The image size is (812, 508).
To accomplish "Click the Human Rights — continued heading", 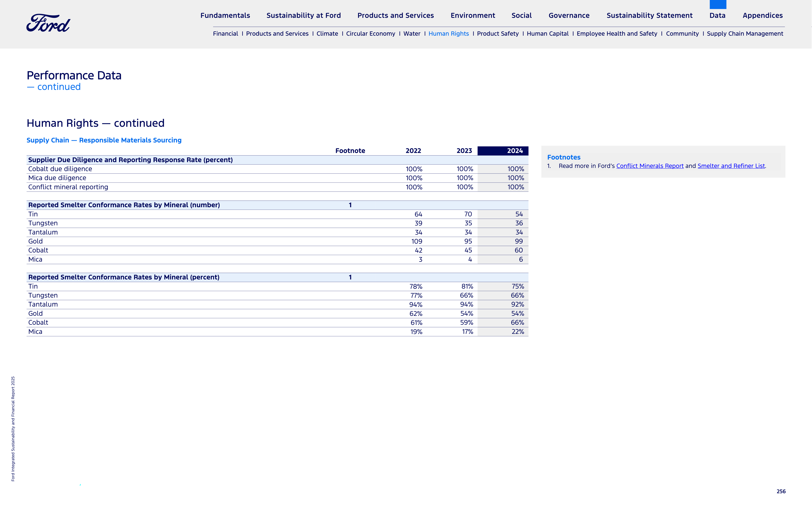I will click(x=95, y=123).
